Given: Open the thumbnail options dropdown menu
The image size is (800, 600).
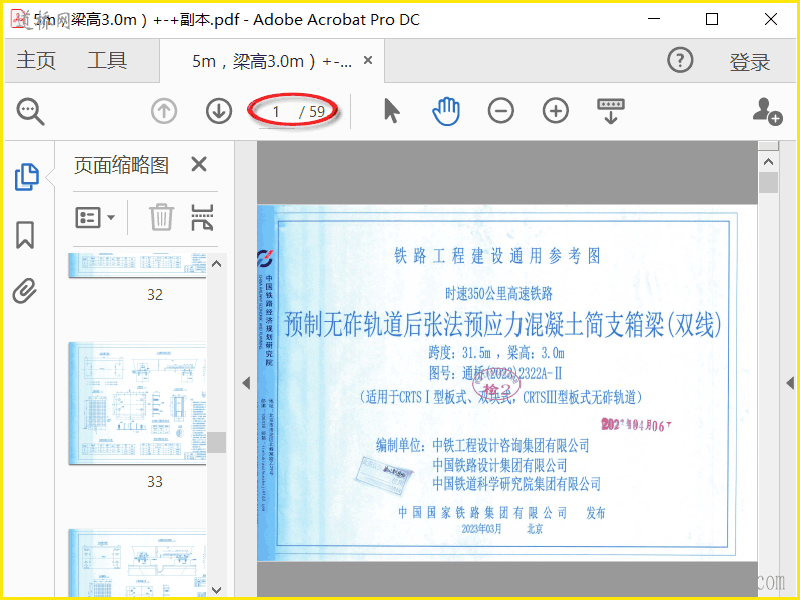Looking at the screenshot, I should pyautogui.click(x=95, y=218).
